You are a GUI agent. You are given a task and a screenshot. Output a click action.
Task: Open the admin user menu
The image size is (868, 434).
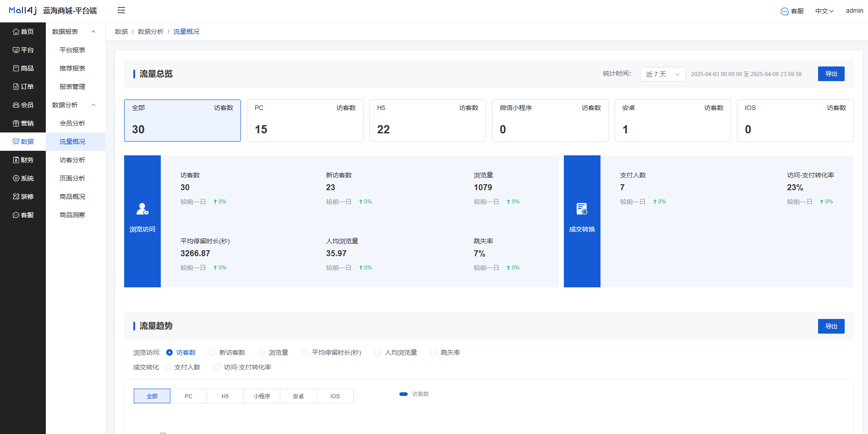point(854,11)
